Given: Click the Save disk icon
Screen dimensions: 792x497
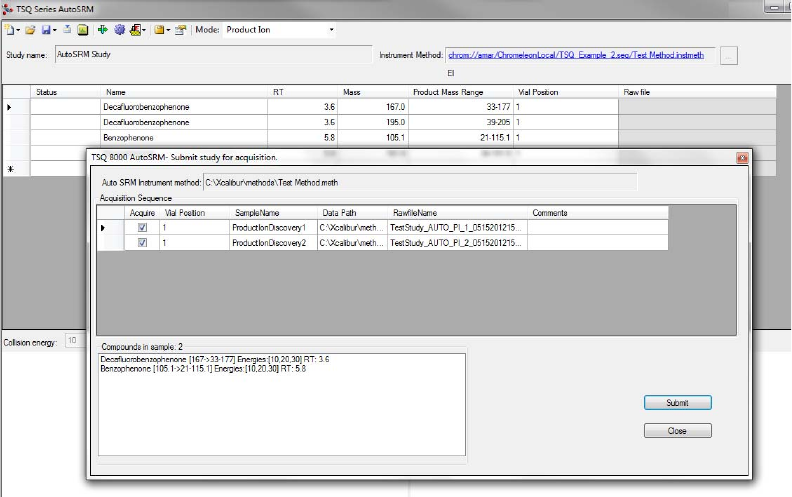Looking at the screenshot, I should (46, 30).
